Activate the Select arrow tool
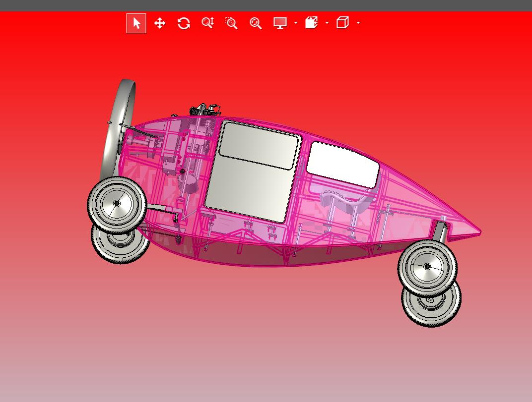 (136, 23)
